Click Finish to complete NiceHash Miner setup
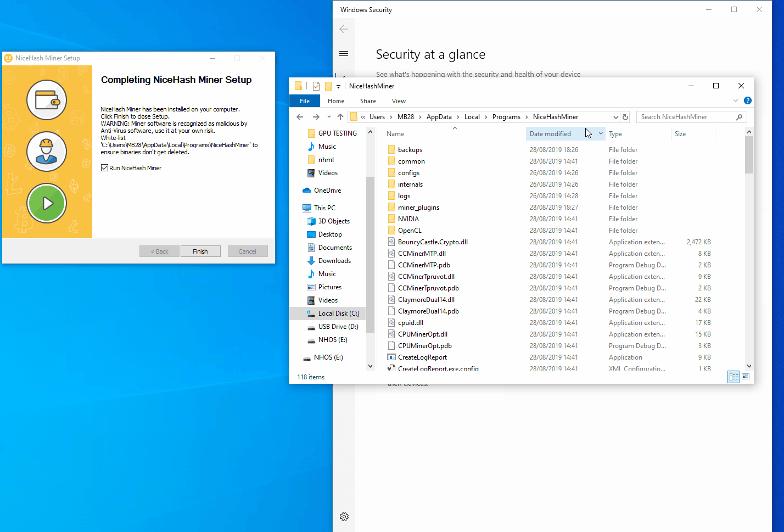The height and width of the screenshot is (532, 784). (200, 251)
